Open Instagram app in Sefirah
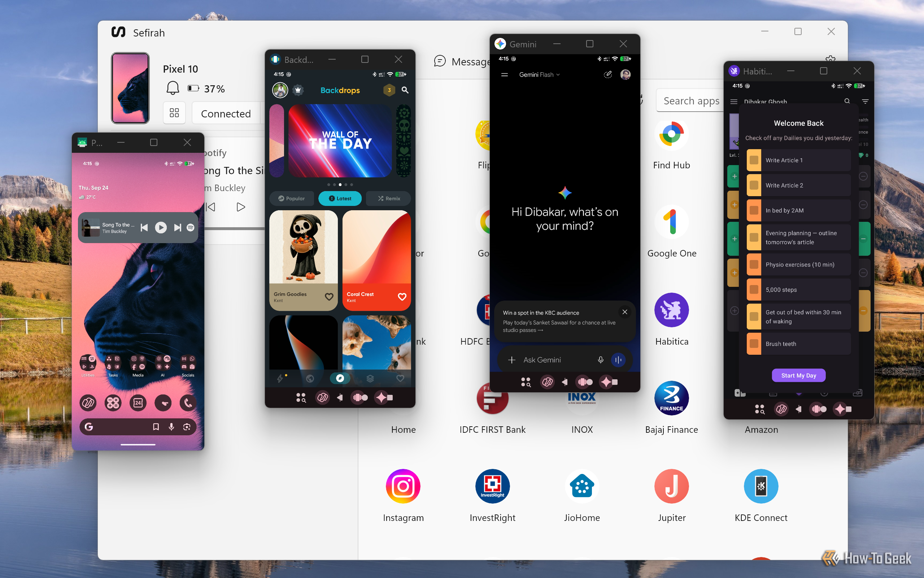This screenshot has width=924, height=578. point(403,486)
